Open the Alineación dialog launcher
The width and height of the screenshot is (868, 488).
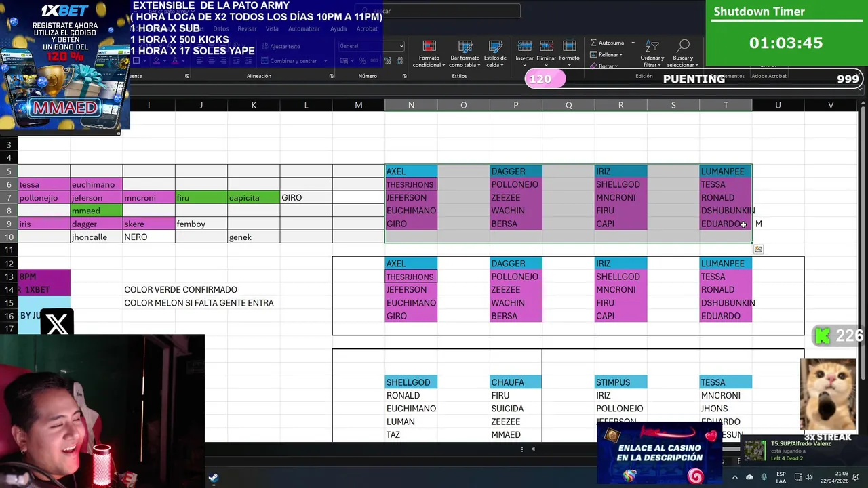(331, 76)
